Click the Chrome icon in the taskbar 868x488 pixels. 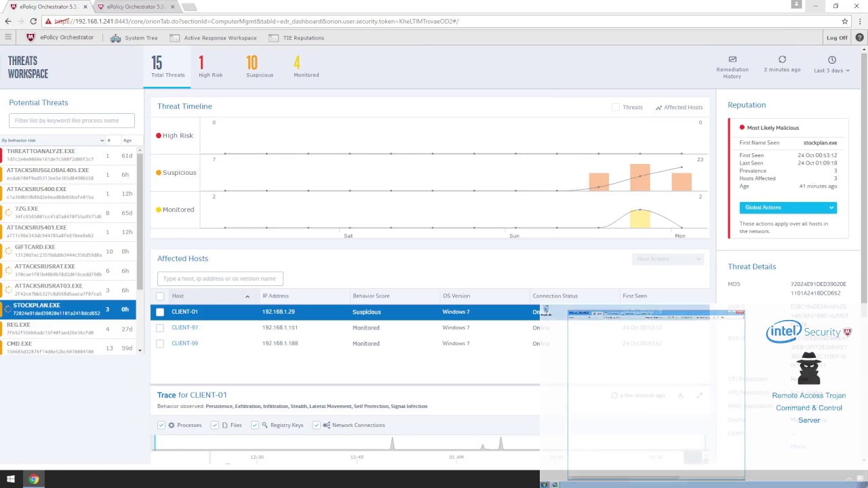tap(33, 479)
